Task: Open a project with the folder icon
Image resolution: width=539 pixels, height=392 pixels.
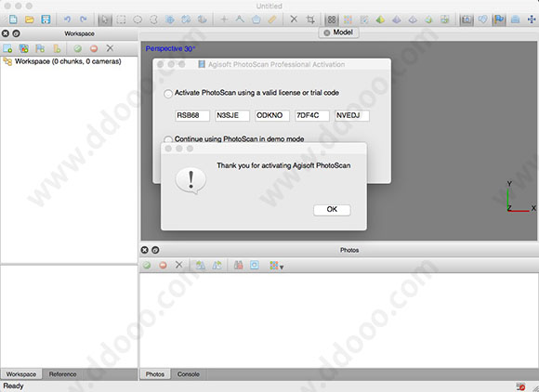Action: tap(29, 20)
